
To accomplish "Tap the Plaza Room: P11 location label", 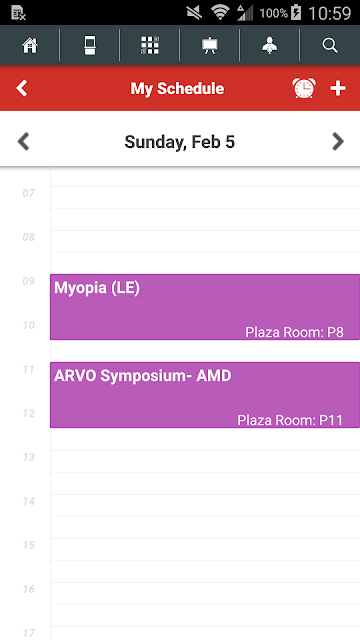I will click(x=290, y=420).
